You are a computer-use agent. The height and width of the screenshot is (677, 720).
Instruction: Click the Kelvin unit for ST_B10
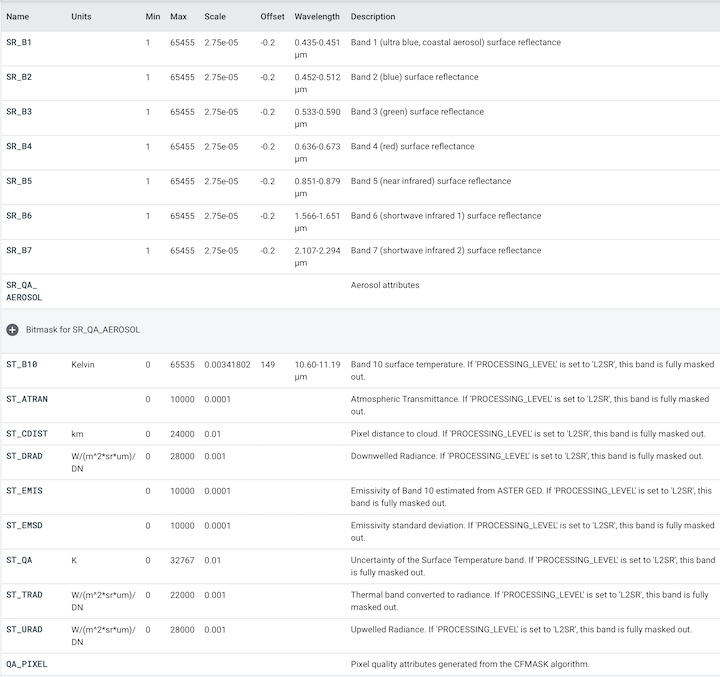coord(83,365)
